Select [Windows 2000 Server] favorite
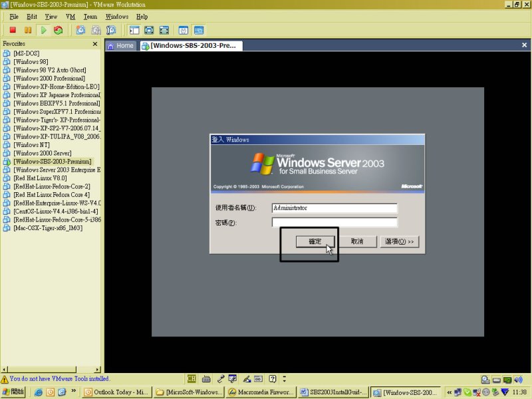This screenshot has height=399, width=532. [43, 153]
